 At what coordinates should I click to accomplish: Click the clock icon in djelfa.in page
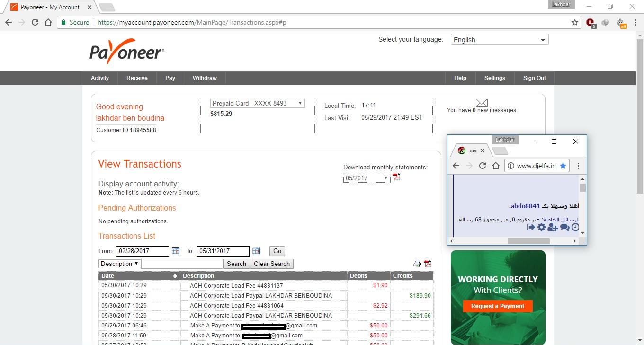[x=575, y=227]
